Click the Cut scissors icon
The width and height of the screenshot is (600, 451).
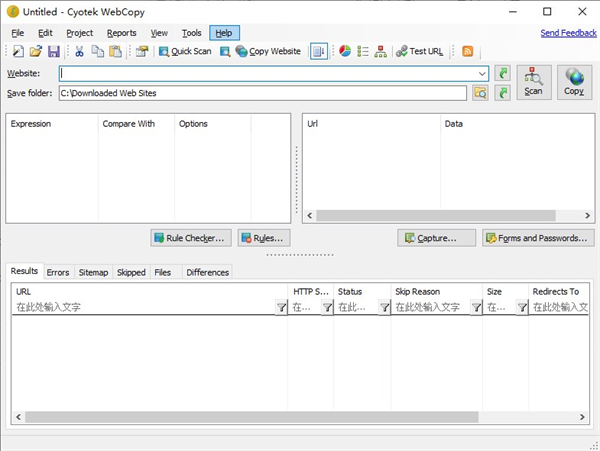click(79, 51)
